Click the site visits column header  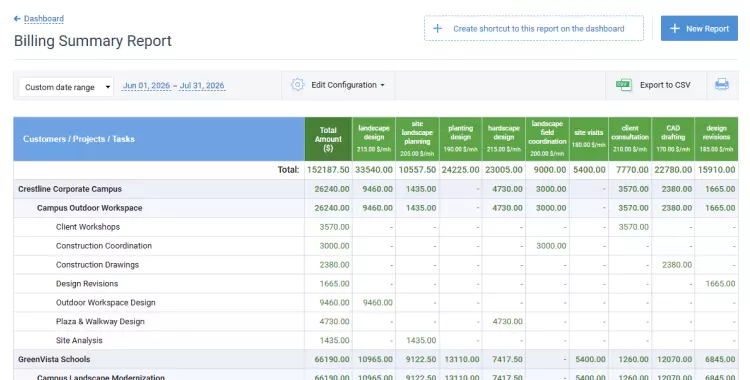(589, 139)
